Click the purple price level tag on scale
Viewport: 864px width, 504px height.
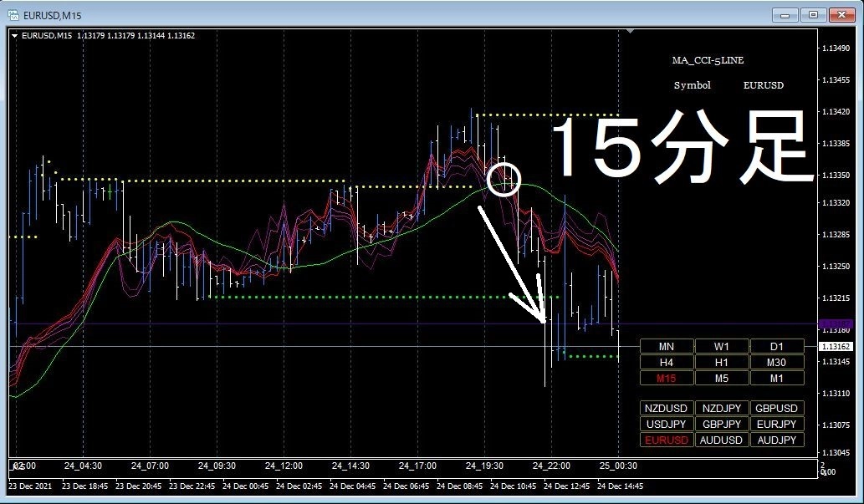tap(836, 324)
